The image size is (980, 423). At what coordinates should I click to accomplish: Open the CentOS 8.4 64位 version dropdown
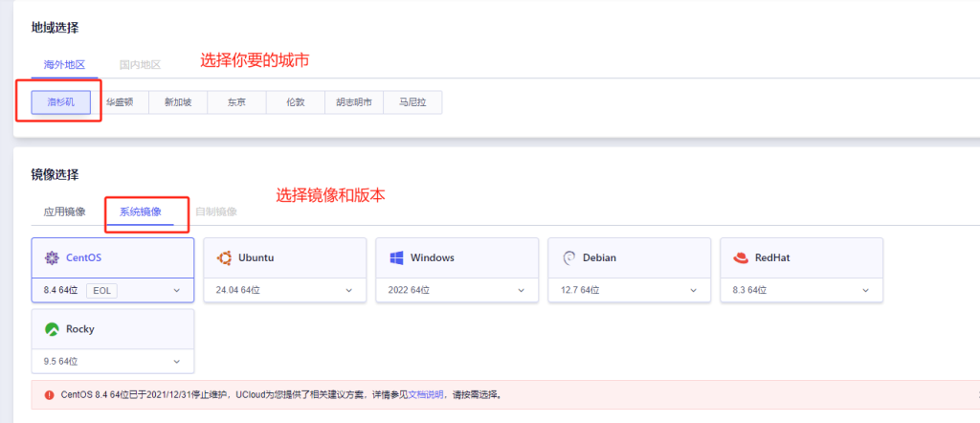113,291
